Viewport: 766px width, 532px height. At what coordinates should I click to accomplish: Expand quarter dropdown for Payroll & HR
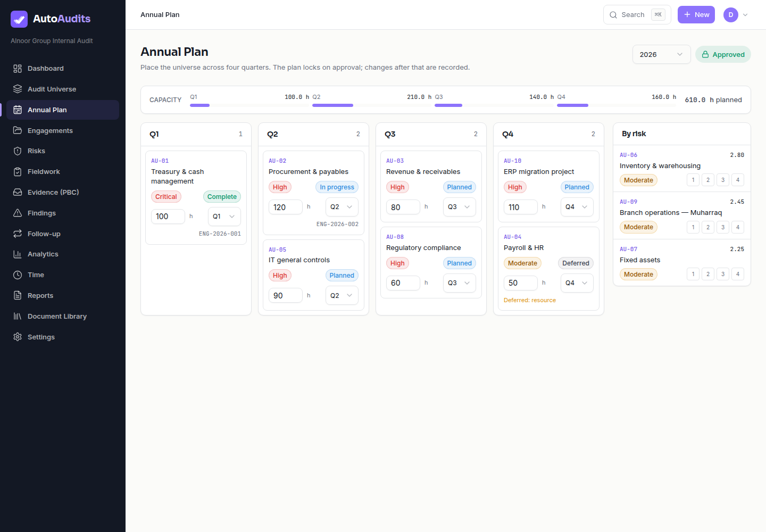coord(577,283)
